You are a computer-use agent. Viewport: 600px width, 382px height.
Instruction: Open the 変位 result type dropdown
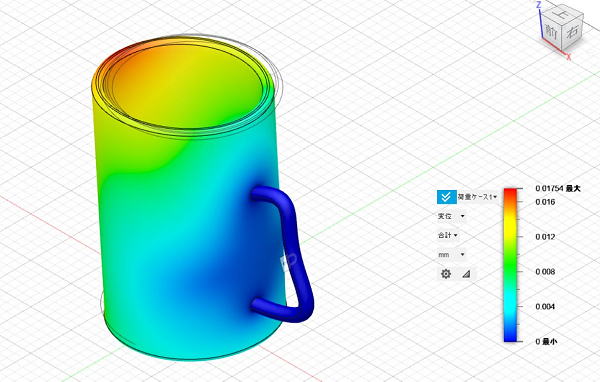(x=451, y=216)
